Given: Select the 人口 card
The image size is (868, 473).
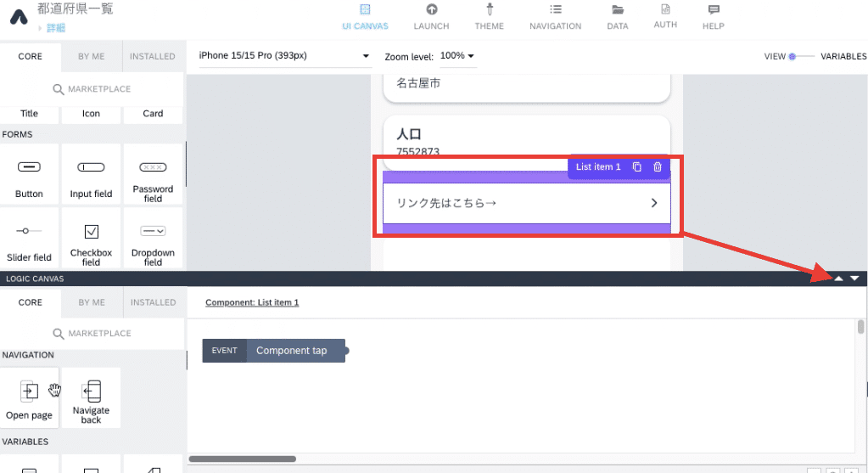Looking at the screenshot, I should [526, 143].
